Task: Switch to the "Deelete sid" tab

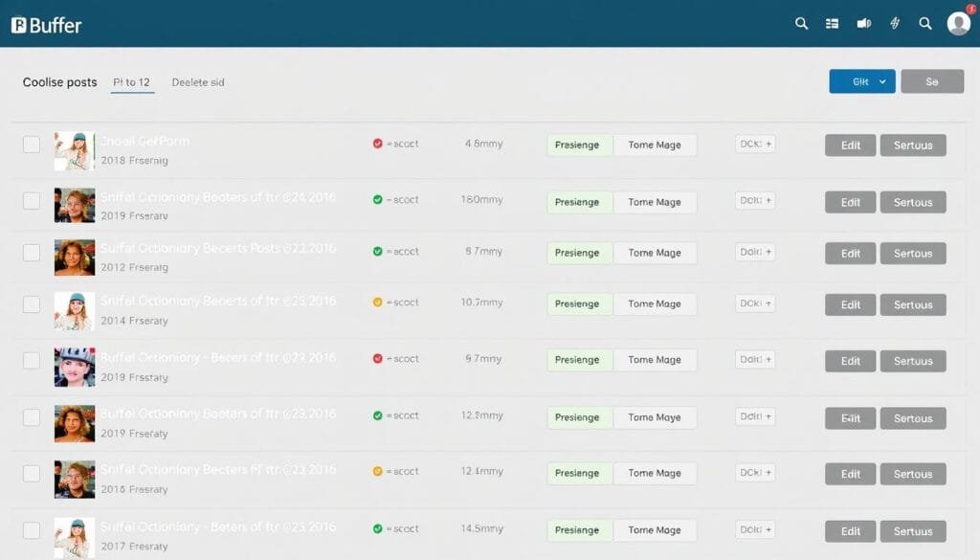Action: point(198,82)
